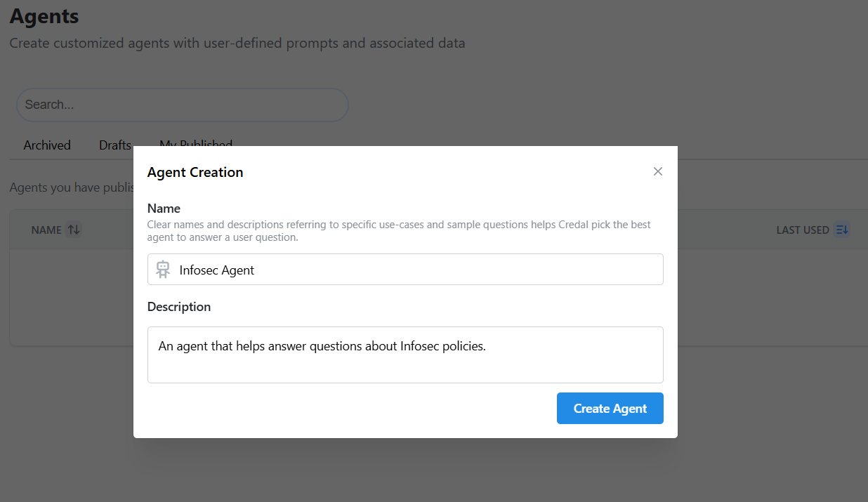Screen dimensions: 868x502
Task: Click the Description field label
Action: click(x=179, y=307)
